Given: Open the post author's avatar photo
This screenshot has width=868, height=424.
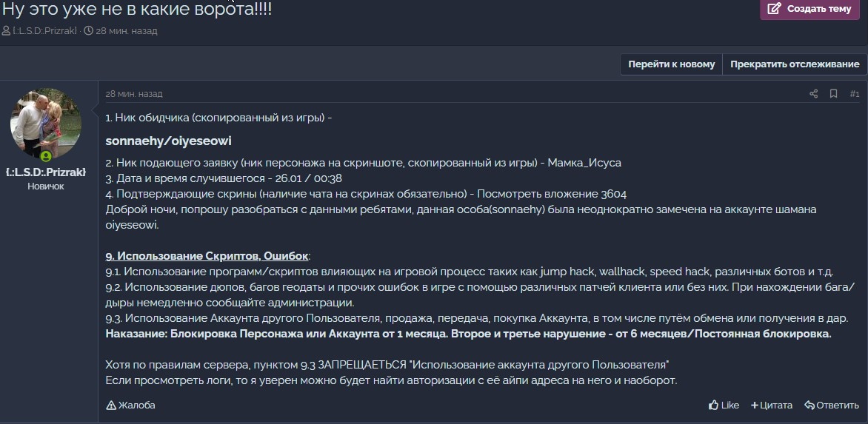Looking at the screenshot, I should tap(46, 124).
